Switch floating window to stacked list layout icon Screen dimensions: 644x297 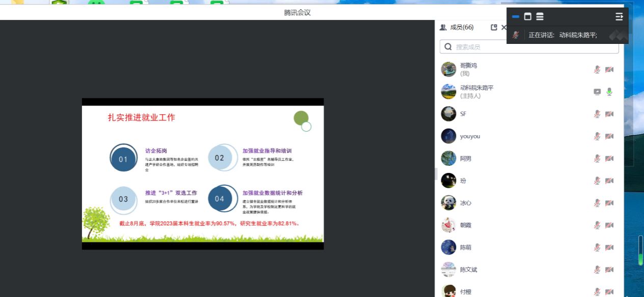[x=540, y=17]
